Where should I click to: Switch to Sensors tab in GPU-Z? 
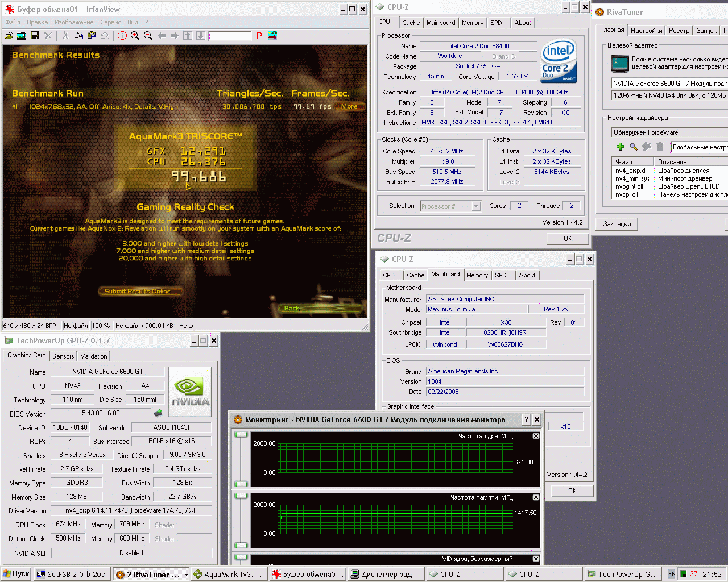[63, 356]
